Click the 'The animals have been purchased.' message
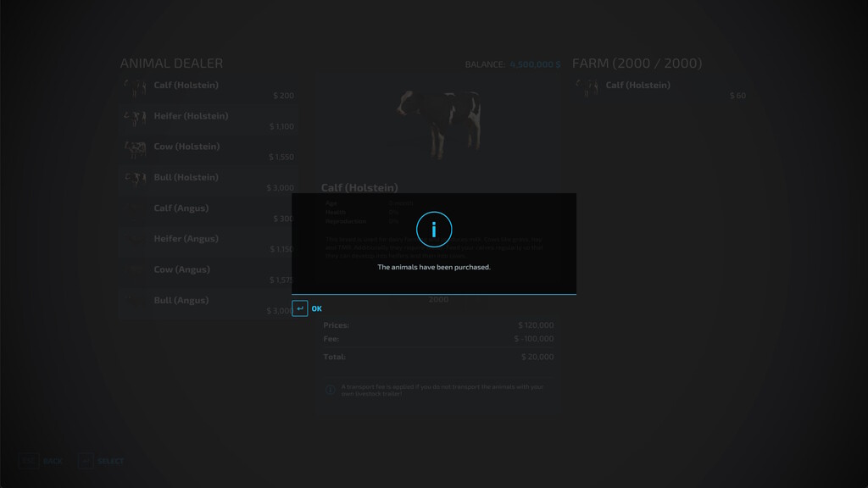The image size is (868, 488). click(434, 267)
